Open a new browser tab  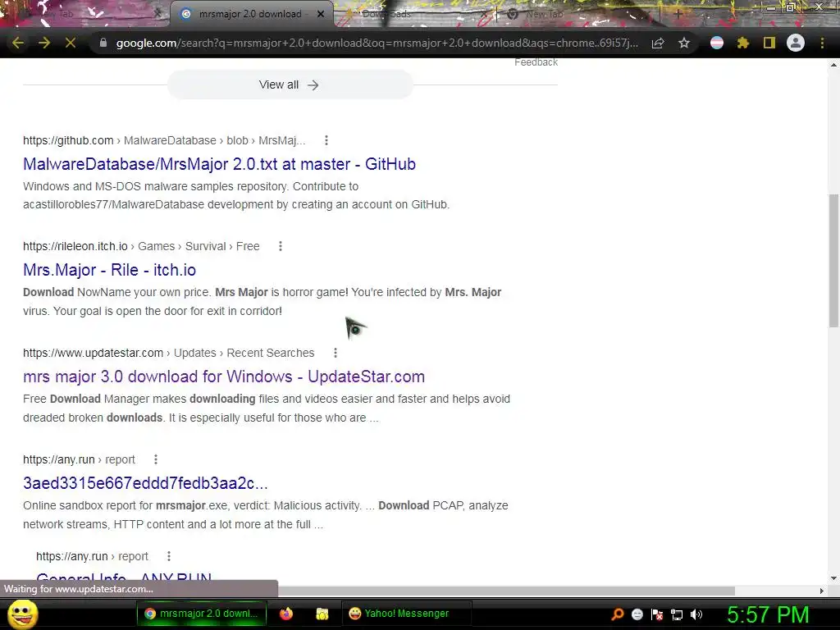click(x=678, y=14)
